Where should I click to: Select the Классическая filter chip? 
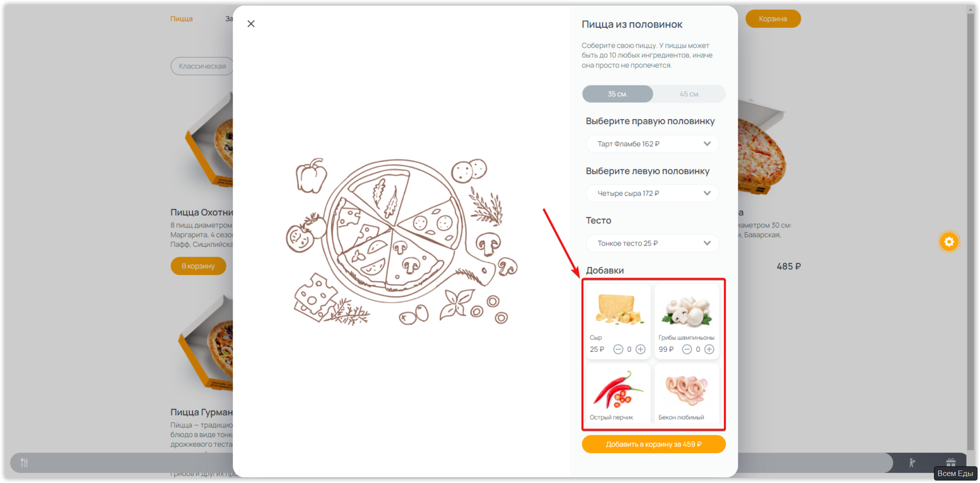[x=202, y=66]
